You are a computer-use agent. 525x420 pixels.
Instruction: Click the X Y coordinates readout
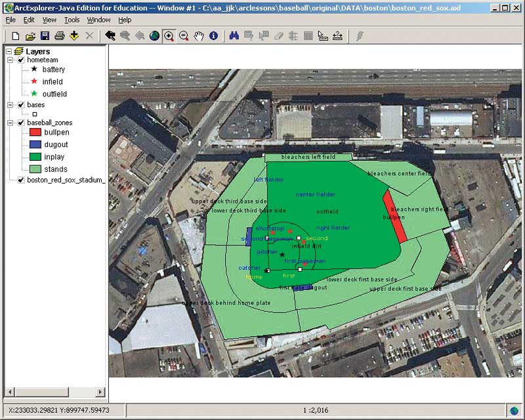[x=59, y=410]
